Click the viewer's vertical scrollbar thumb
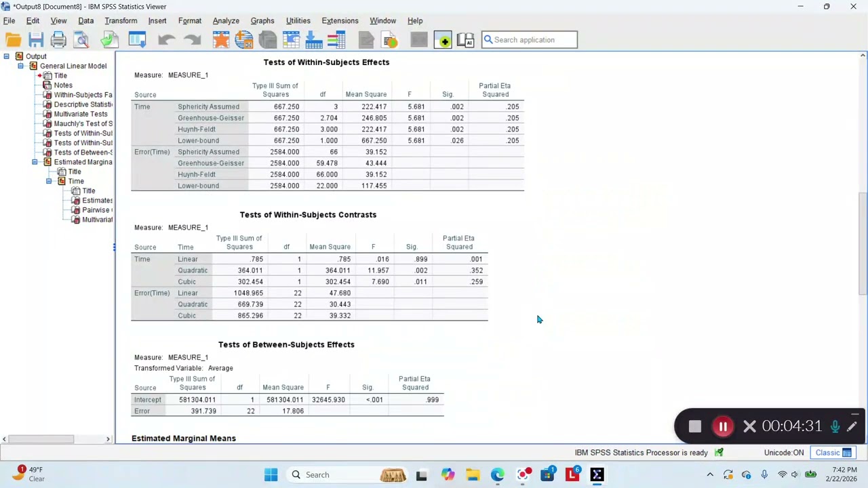868x488 pixels. (863, 243)
